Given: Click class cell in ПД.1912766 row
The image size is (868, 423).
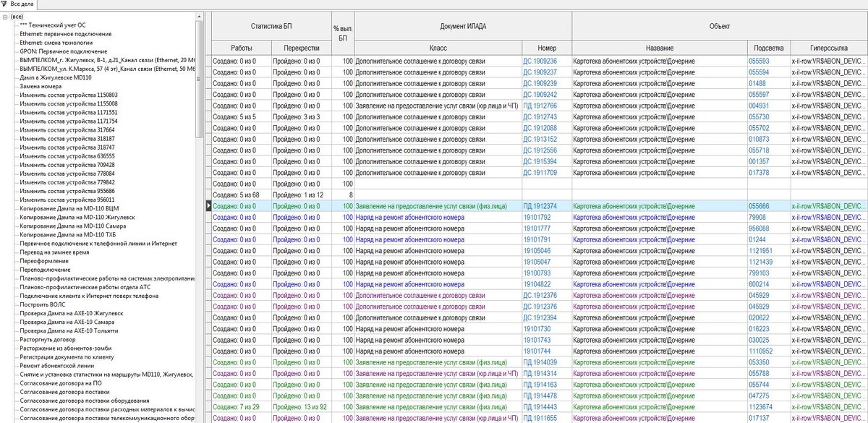Looking at the screenshot, I should [x=438, y=106].
